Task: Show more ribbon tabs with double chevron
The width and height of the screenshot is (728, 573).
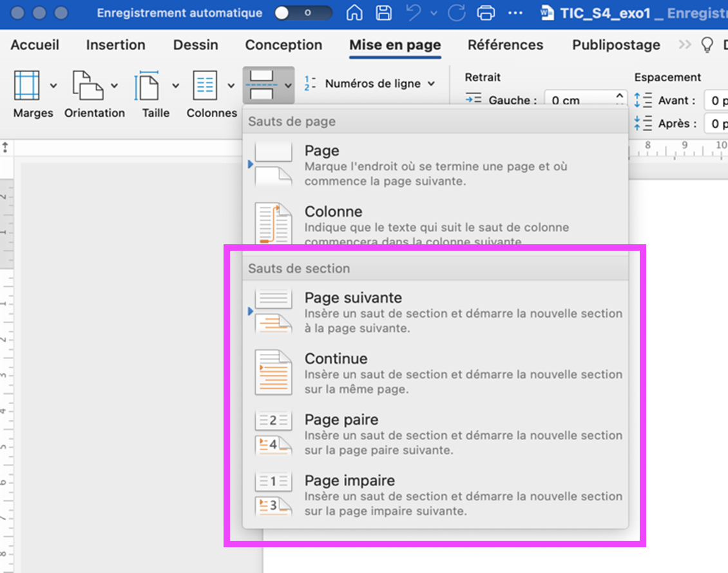Action: 684,44
